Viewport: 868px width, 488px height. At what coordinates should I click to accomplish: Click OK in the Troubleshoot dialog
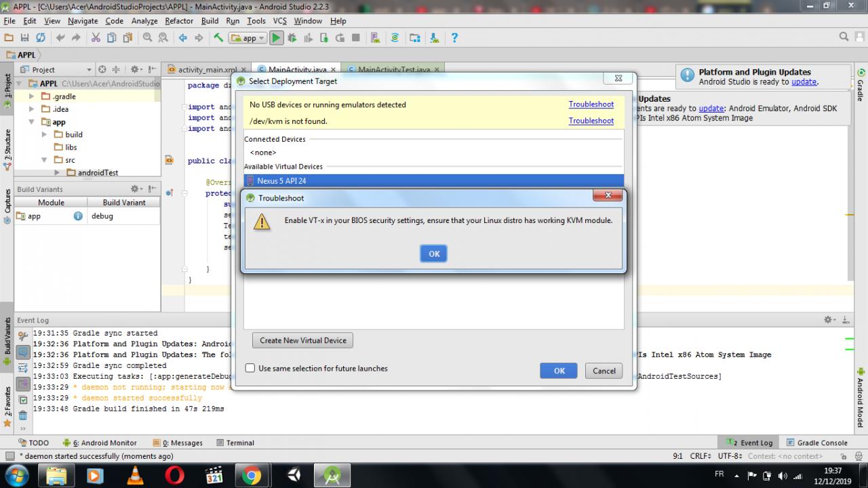(x=434, y=253)
